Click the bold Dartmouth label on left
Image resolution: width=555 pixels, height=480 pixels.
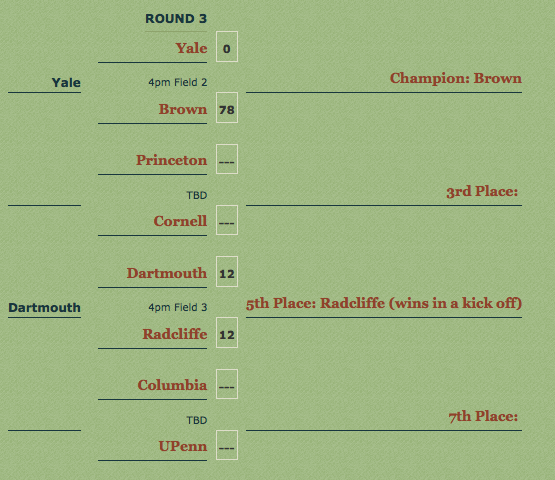(45, 307)
